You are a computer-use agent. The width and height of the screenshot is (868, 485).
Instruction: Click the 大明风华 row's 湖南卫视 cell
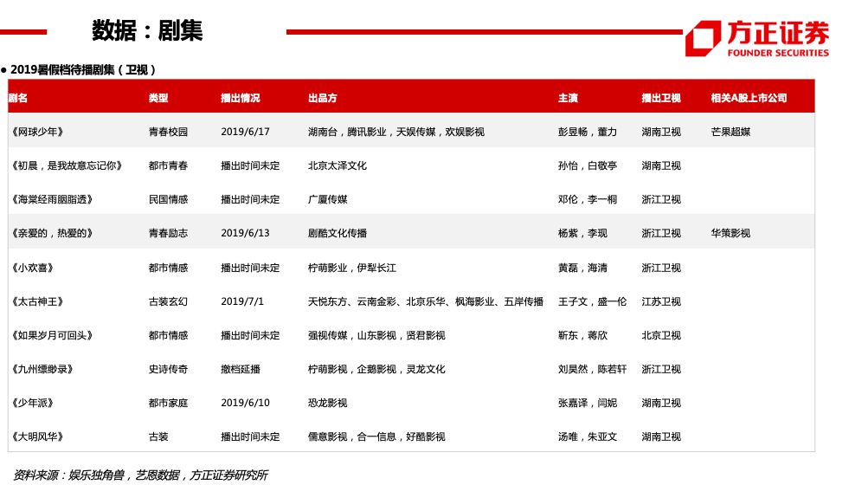(661, 436)
